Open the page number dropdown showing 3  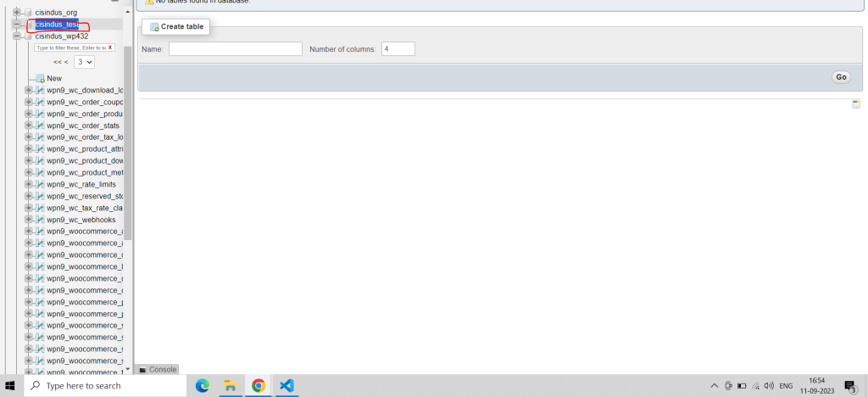[x=84, y=62]
